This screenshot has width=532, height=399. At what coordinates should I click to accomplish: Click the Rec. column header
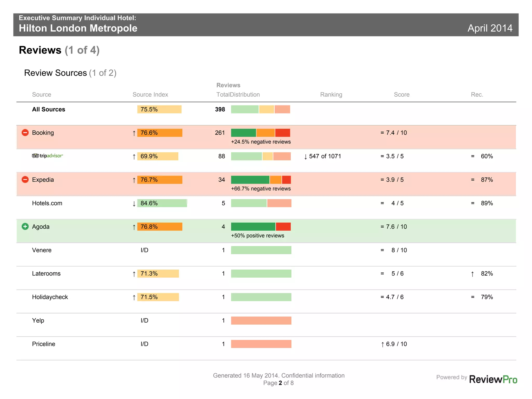[477, 95]
